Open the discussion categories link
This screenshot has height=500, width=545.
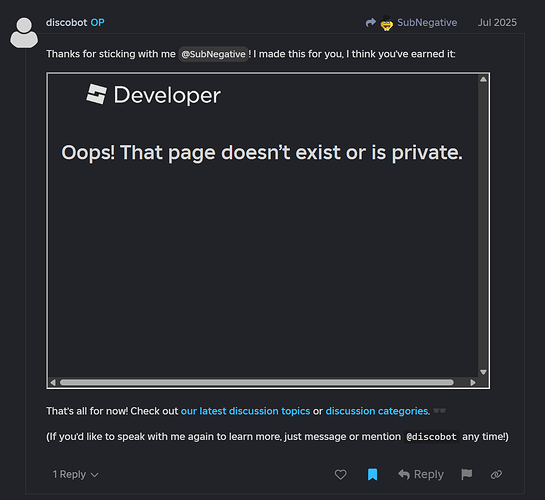(x=377, y=411)
